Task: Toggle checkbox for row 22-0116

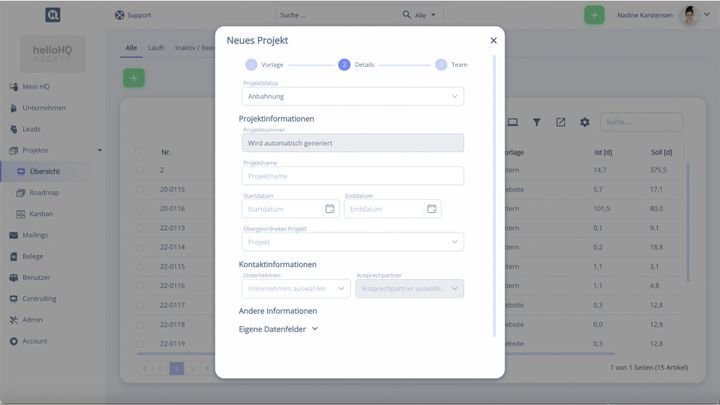Action: [140, 286]
